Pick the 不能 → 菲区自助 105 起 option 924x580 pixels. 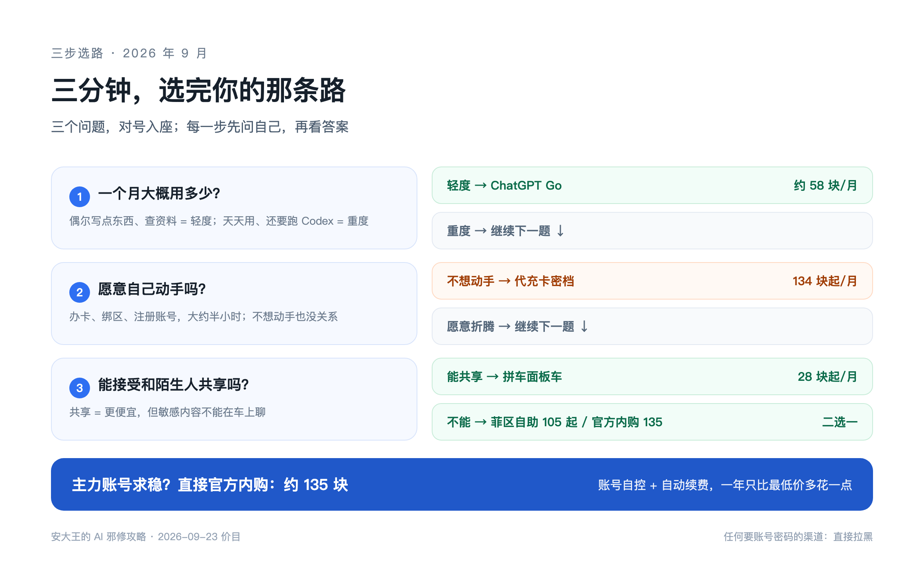pos(652,422)
